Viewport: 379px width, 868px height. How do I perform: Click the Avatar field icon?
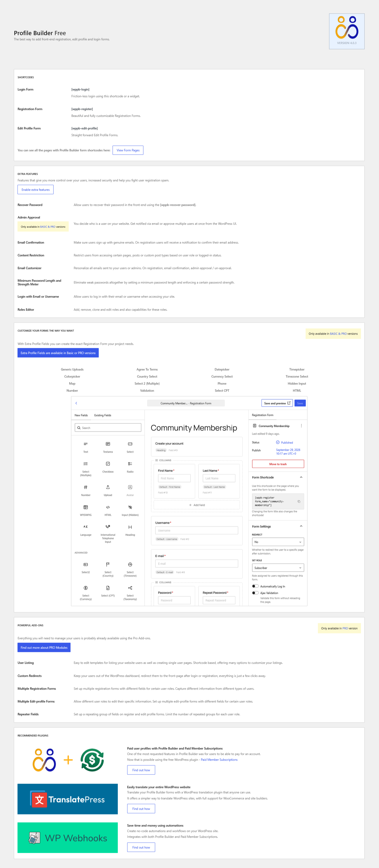(x=130, y=487)
